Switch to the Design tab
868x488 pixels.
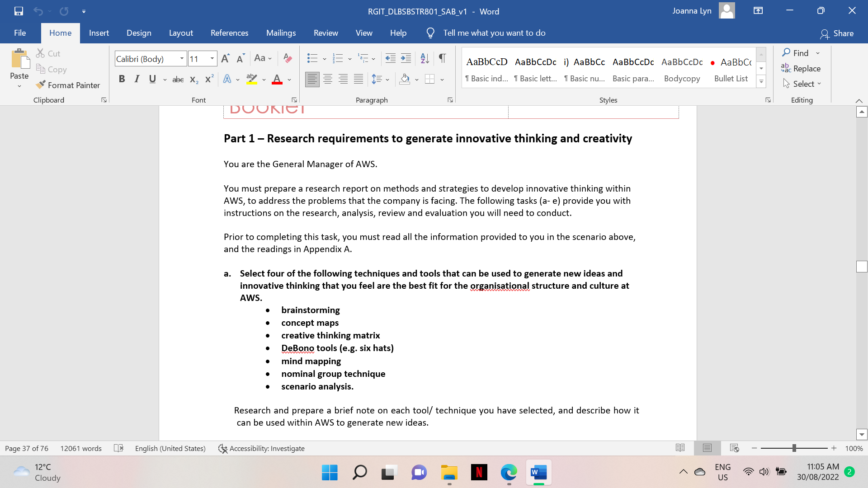tap(139, 33)
